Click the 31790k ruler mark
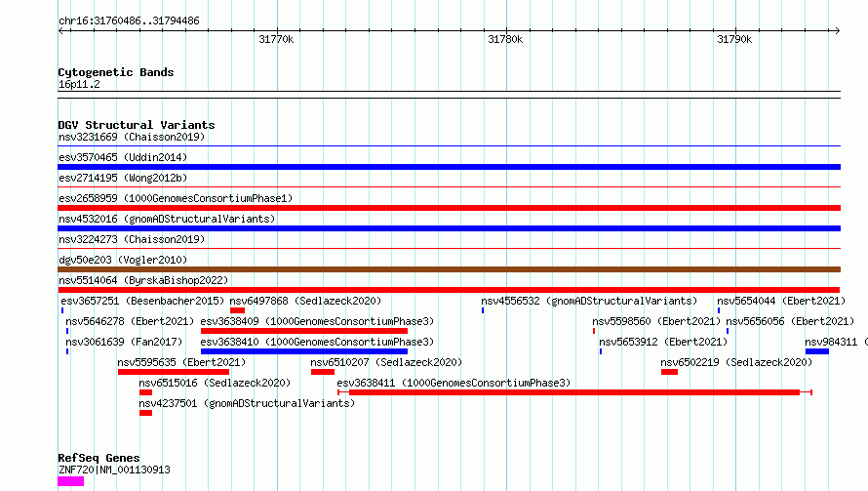This screenshot has width=868, height=491. 734,39
